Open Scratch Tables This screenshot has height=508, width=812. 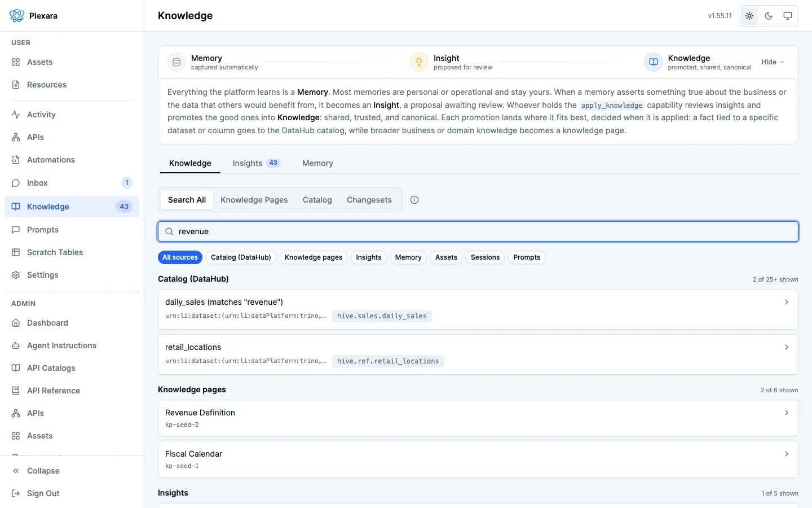coord(72,252)
